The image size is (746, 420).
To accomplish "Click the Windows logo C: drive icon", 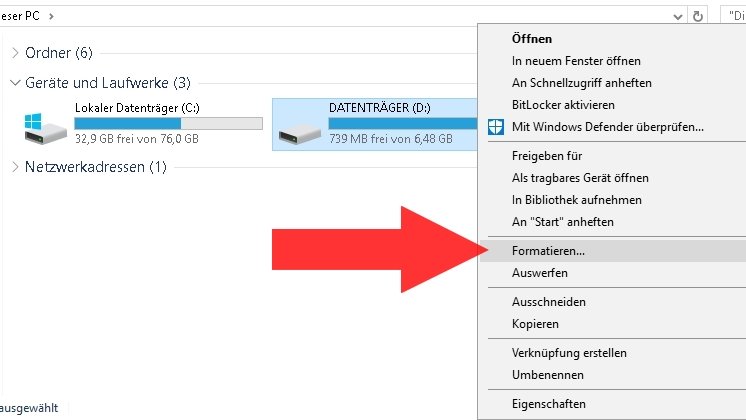I will pos(45,128).
